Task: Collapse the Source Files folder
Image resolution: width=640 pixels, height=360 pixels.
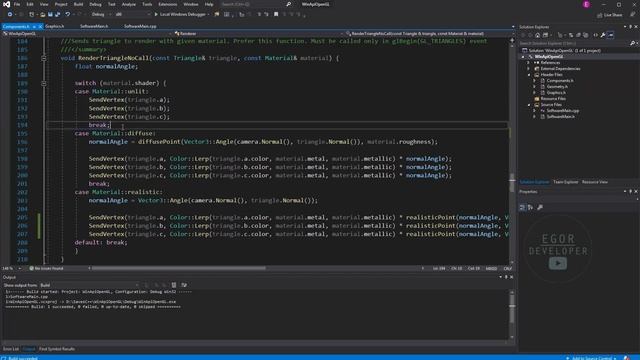Action: tap(529, 104)
